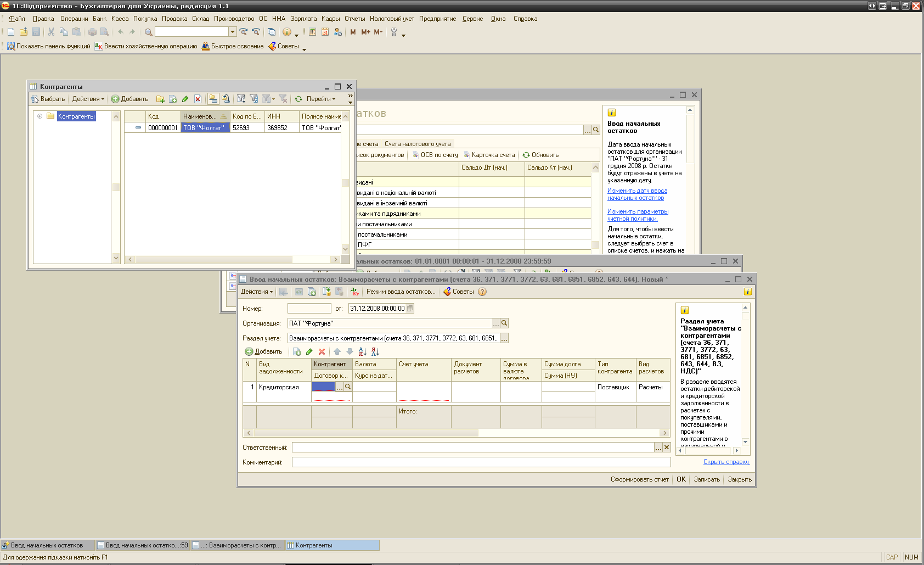
Task: Click Ввести хозяйственную операцию button
Action: [x=146, y=46]
